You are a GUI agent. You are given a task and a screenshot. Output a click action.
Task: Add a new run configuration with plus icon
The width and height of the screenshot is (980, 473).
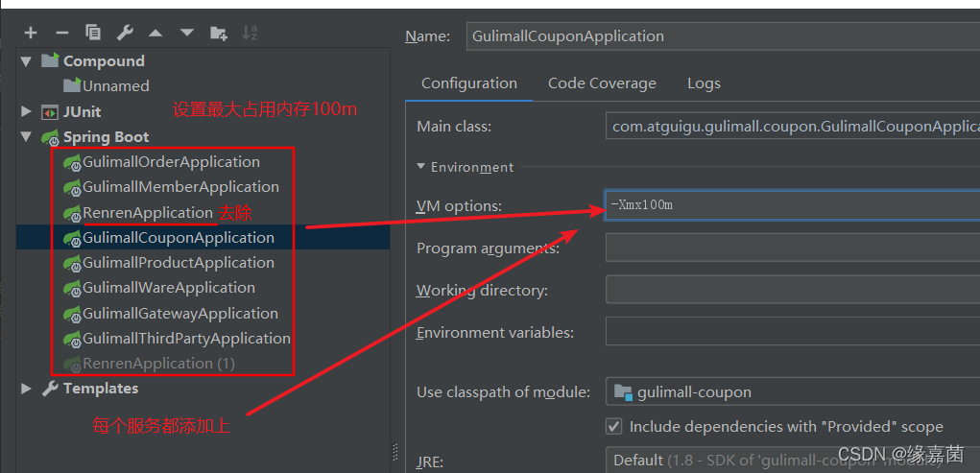(31, 34)
